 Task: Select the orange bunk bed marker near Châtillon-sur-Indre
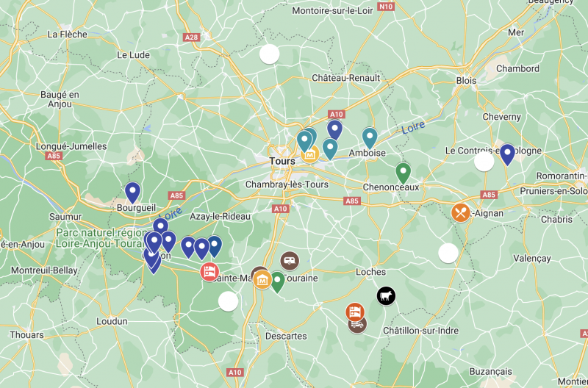click(355, 312)
